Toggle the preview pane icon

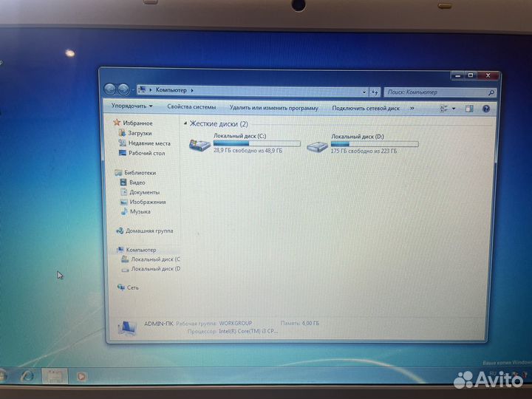(x=468, y=109)
